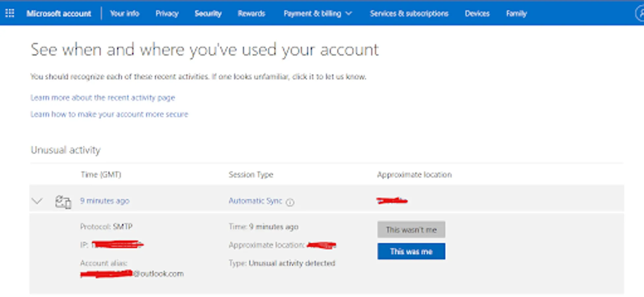Go to Microsoft account home

(x=59, y=14)
